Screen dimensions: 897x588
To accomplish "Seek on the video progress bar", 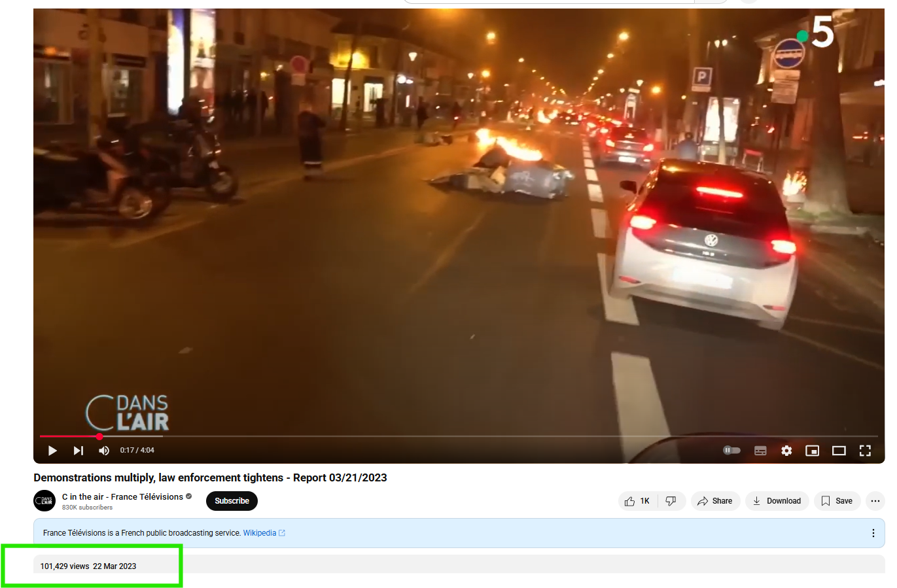I will (459, 436).
